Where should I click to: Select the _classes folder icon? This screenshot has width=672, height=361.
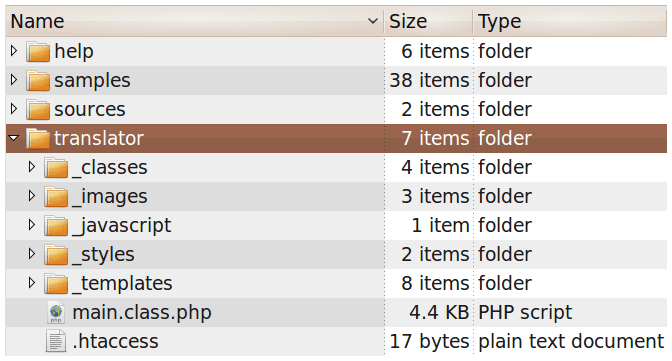56,168
